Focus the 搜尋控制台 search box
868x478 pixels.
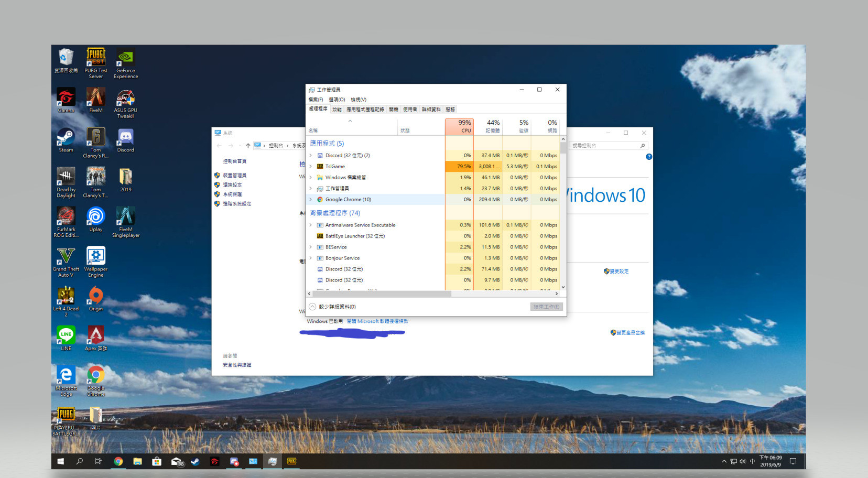(609, 146)
